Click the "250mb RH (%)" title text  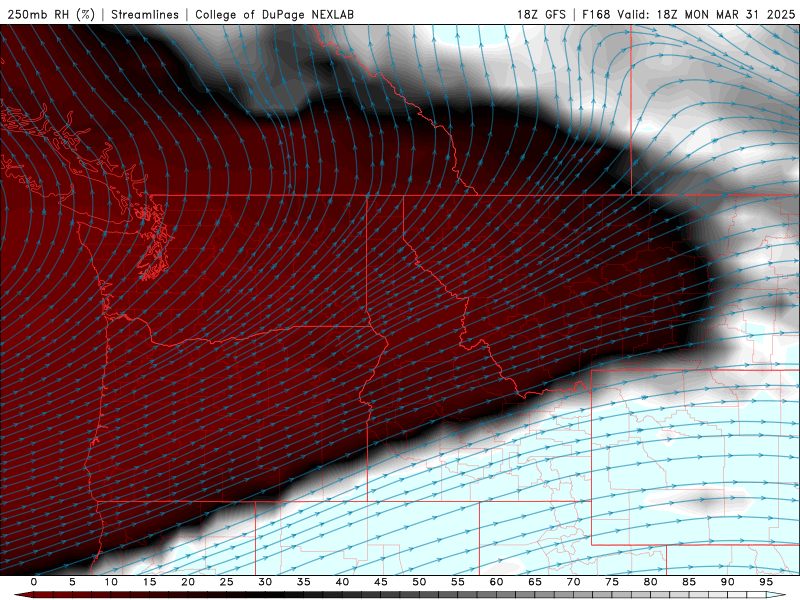pyautogui.click(x=52, y=14)
